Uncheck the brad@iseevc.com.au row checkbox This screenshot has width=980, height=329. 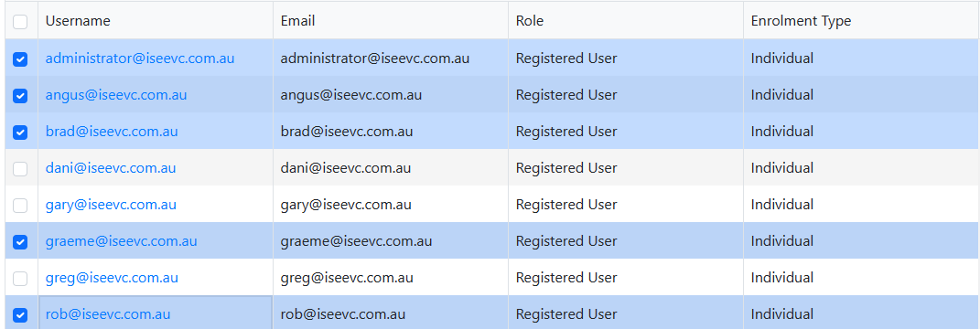tap(20, 133)
